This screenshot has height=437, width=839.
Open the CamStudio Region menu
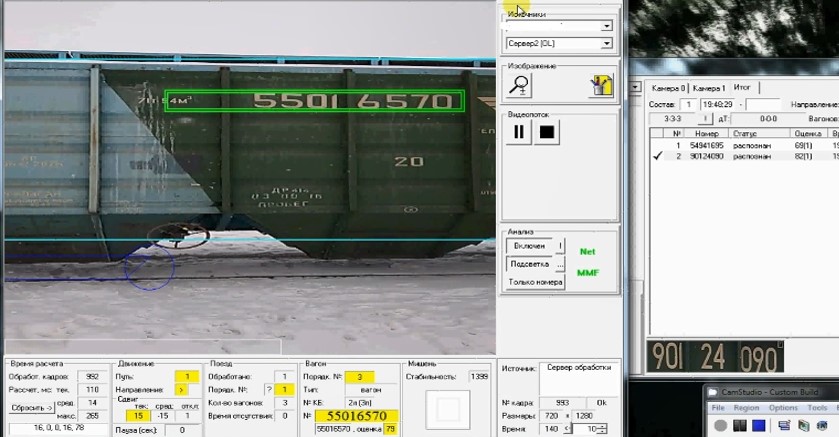pyautogui.click(x=747, y=408)
